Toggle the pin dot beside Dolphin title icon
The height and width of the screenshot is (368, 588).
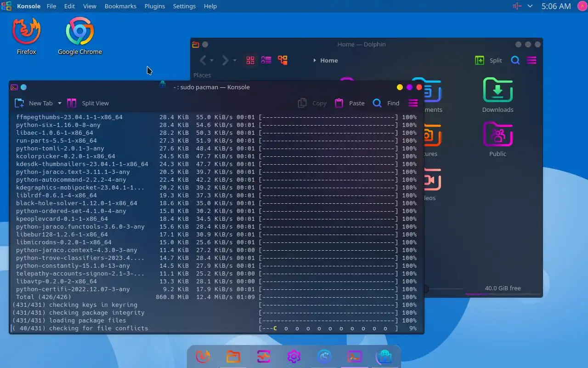pyautogui.click(x=205, y=45)
